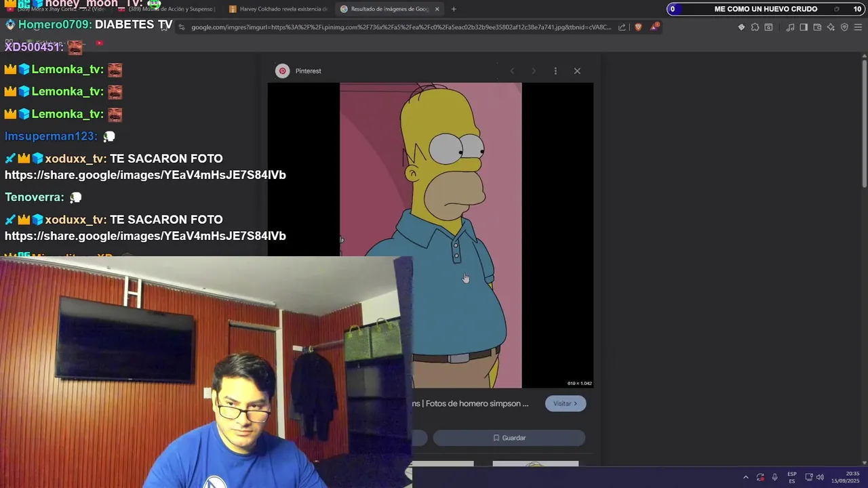Click username Imsuperman123 in chat

tap(51, 136)
